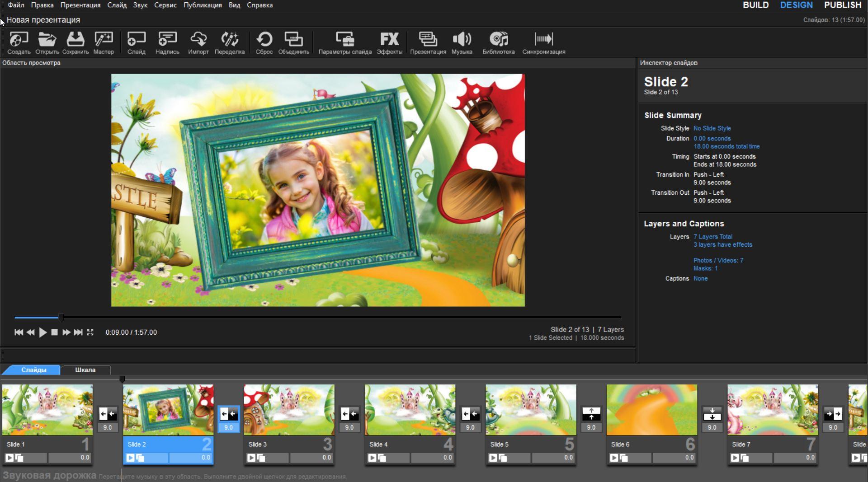Toggle full screen preview mode
The image size is (868, 482).
click(x=90, y=332)
